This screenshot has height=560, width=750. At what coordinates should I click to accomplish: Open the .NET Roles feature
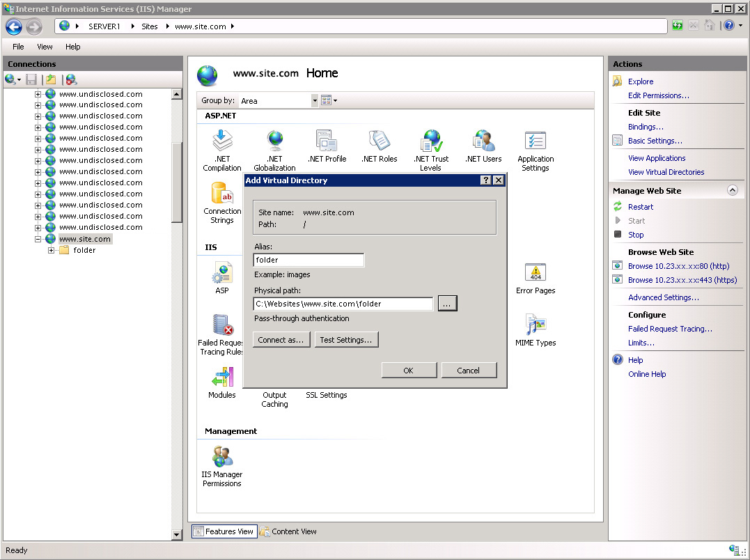tap(380, 146)
